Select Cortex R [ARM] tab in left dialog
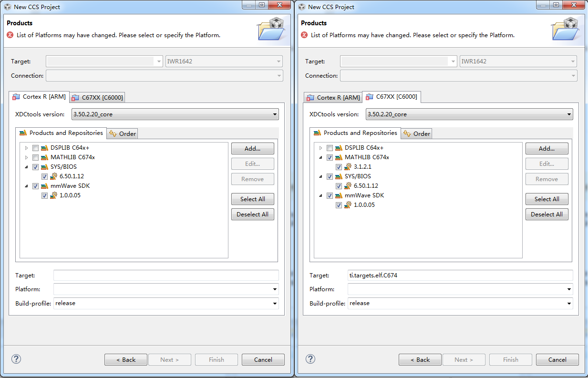The image size is (588, 378). [40, 97]
